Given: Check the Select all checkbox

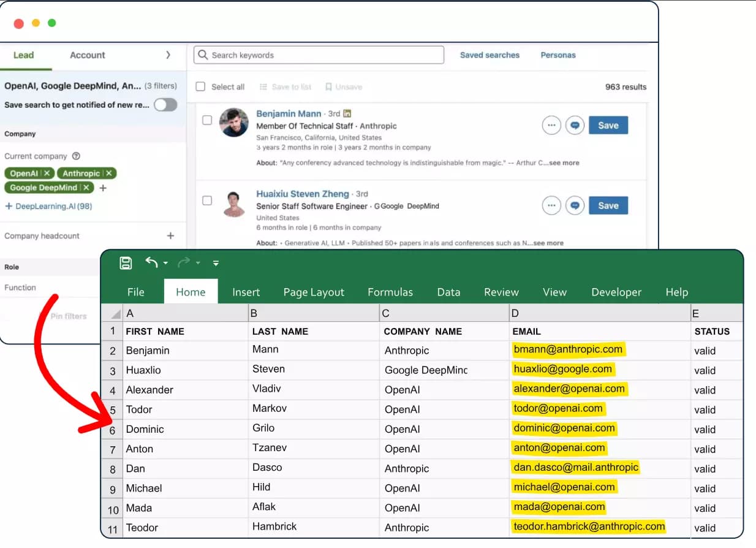Looking at the screenshot, I should pyautogui.click(x=200, y=86).
